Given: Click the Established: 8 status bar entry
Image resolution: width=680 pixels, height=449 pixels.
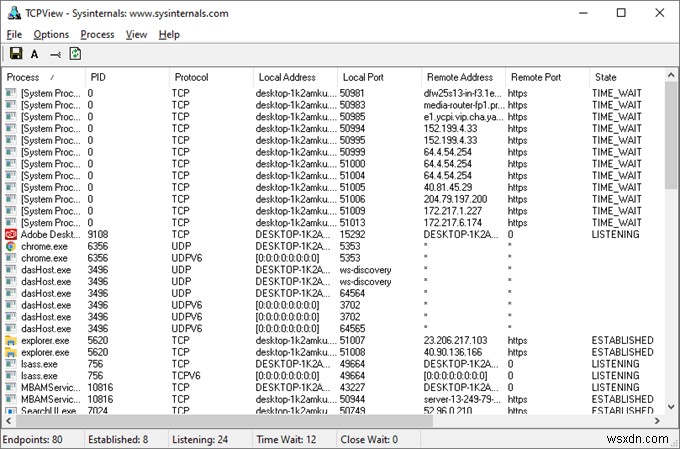Looking at the screenshot, I should 118,439.
